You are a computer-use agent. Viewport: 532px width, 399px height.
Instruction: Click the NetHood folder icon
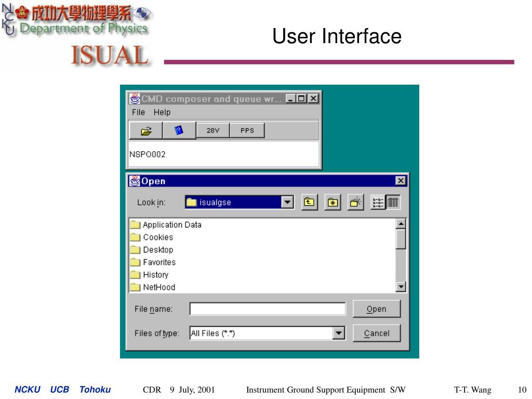[135, 287]
